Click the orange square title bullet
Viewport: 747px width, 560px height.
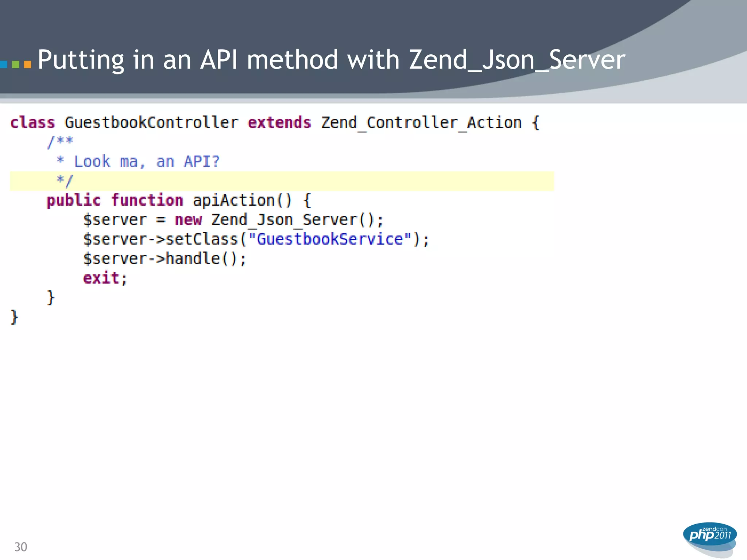click(x=27, y=65)
